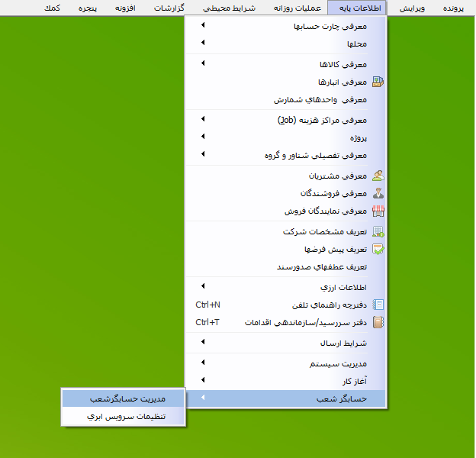Choose تنظیمات سرویس ابری submenu entry

(x=126, y=417)
